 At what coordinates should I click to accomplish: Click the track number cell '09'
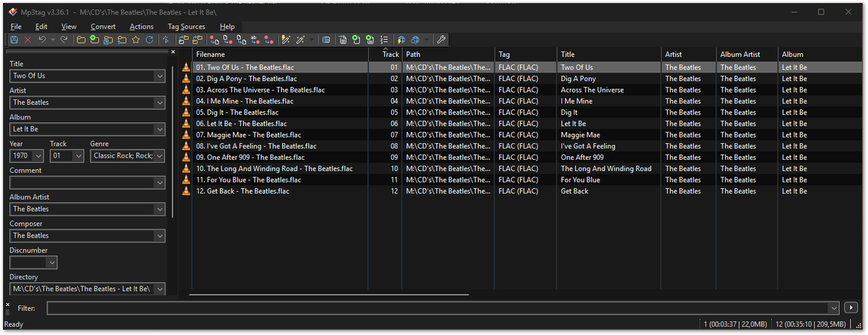[394, 158]
